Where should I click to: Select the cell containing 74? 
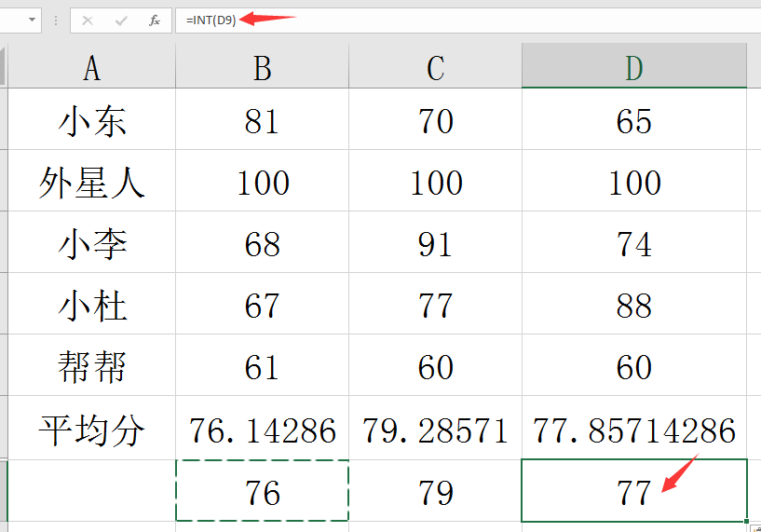click(633, 241)
